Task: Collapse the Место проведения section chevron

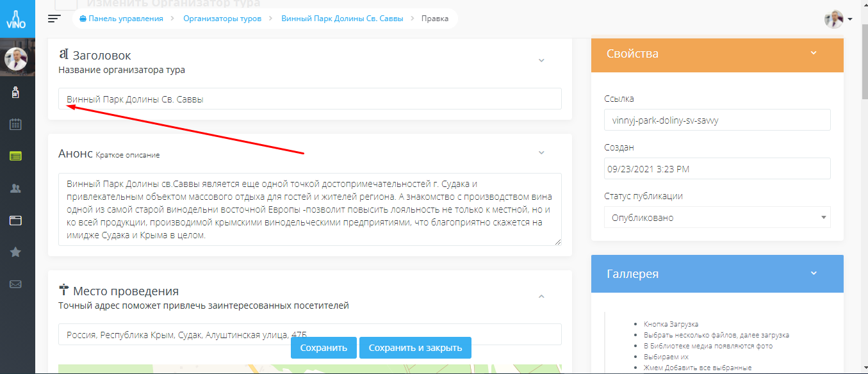Action: coord(541,297)
